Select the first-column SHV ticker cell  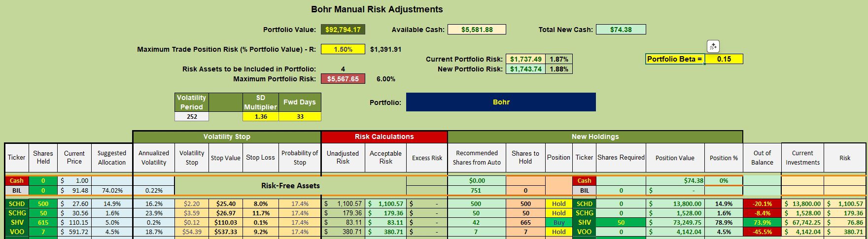(x=16, y=222)
